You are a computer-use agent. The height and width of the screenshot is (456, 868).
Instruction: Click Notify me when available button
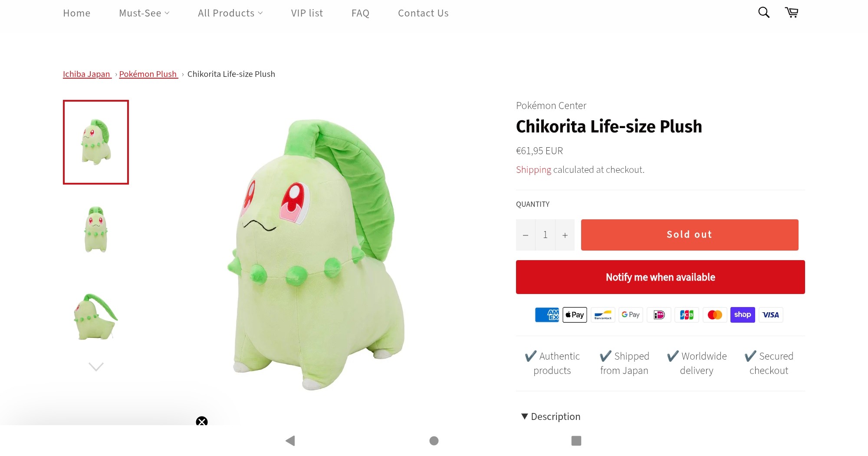tap(661, 277)
